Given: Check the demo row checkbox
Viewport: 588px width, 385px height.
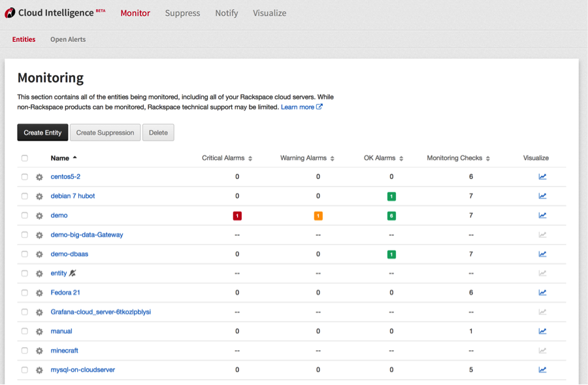Looking at the screenshot, I should point(25,216).
